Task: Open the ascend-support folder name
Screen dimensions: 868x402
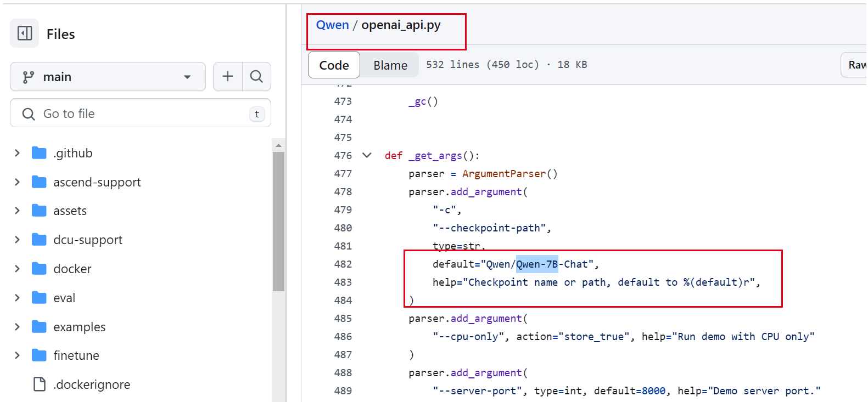Action: (x=97, y=182)
